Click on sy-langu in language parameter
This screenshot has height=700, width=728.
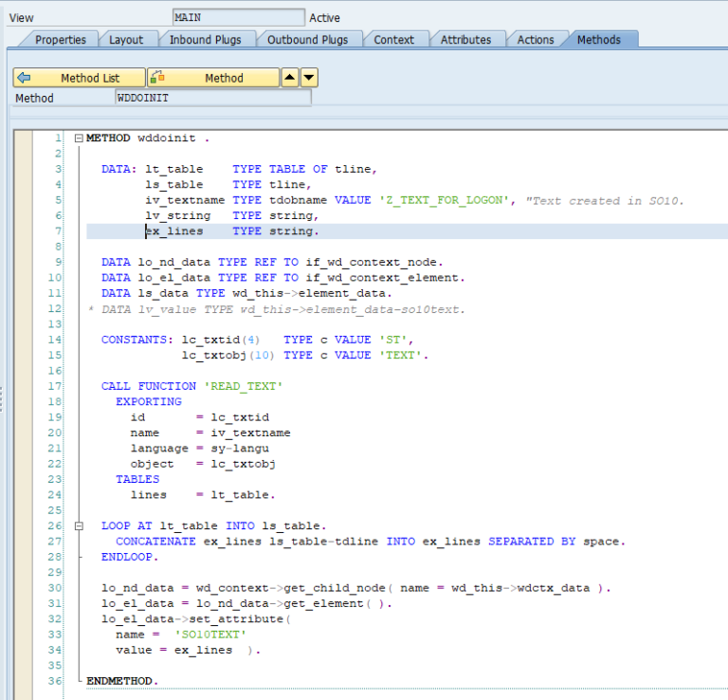tap(240, 449)
